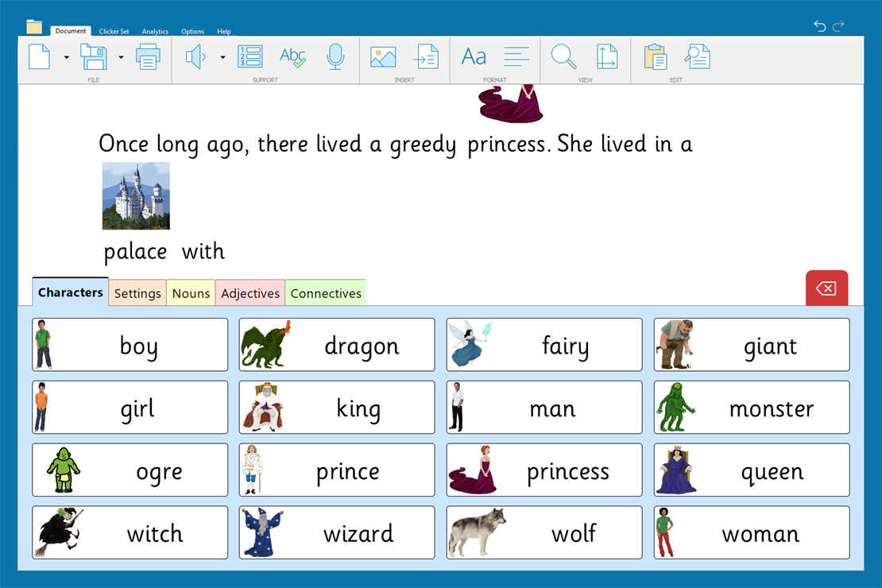Switch to the Adjectives tab

(250, 293)
